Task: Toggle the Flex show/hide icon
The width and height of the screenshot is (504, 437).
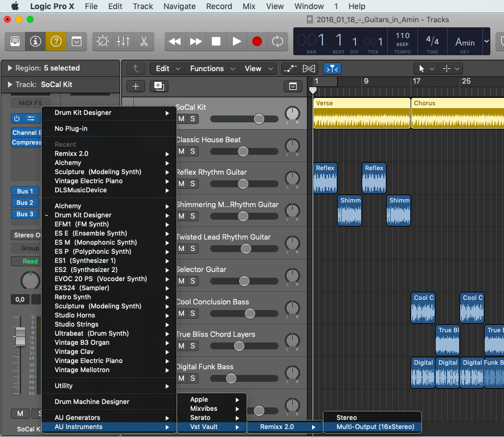Action: point(309,69)
